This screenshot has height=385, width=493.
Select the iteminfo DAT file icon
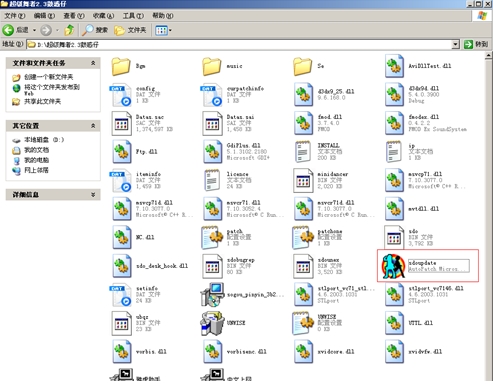point(121,180)
